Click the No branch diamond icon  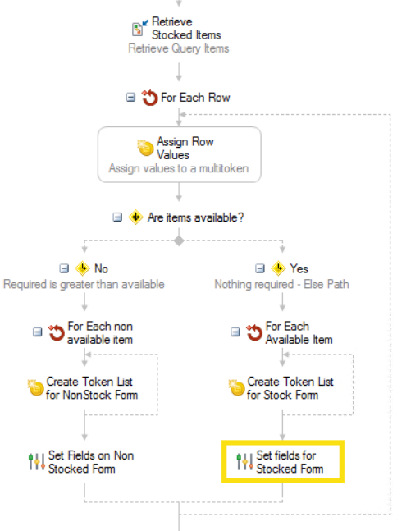pyautogui.click(x=83, y=268)
